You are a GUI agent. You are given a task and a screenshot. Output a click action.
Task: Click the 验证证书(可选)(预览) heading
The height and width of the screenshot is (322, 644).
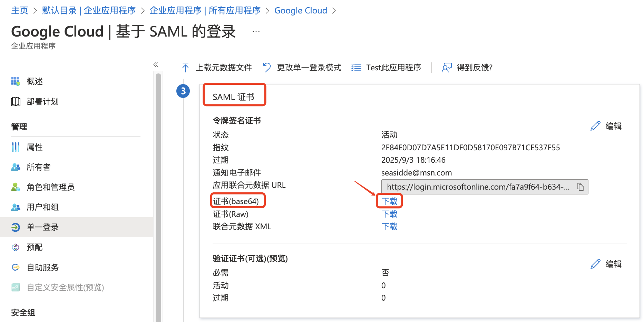250,259
